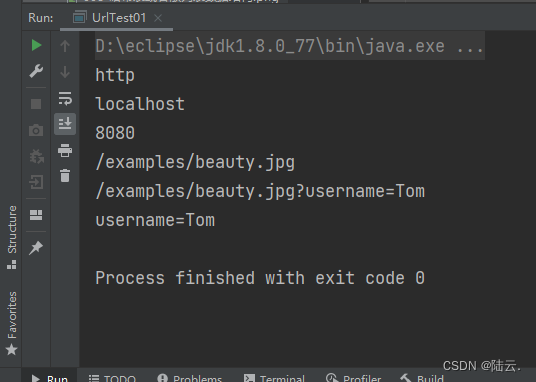536x382 pixels.
Task: Close the UrlTest01 run tab
Action: coord(158,18)
